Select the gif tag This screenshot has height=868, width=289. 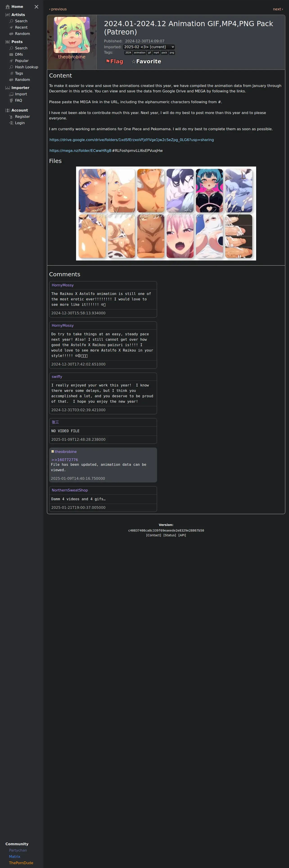150,53
